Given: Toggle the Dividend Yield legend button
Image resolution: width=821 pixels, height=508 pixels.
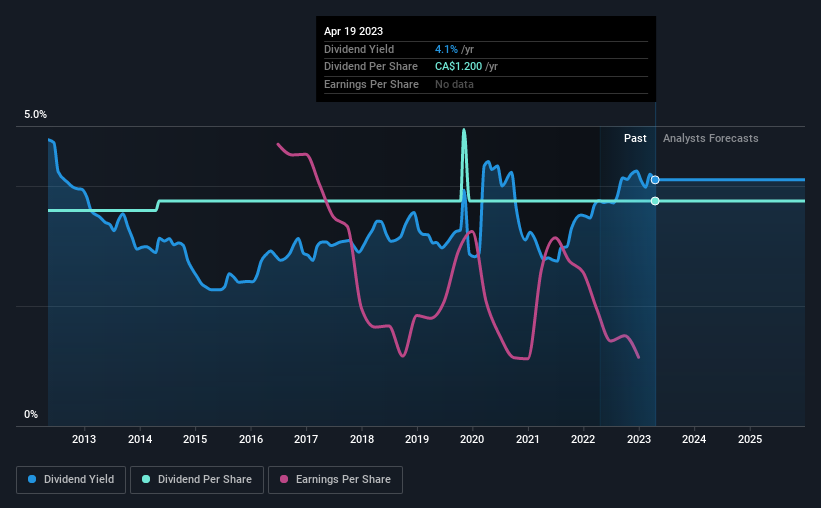Looking at the screenshot, I should pyautogui.click(x=71, y=480).
